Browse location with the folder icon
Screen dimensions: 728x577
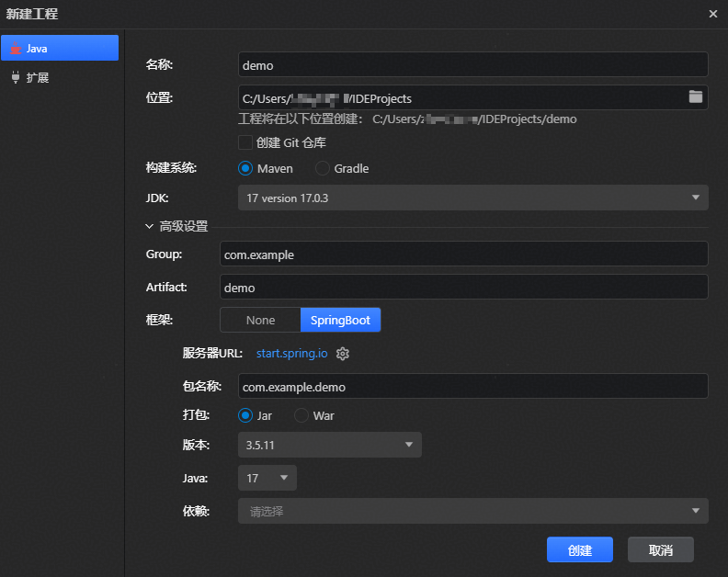click(x=695, y=97)
